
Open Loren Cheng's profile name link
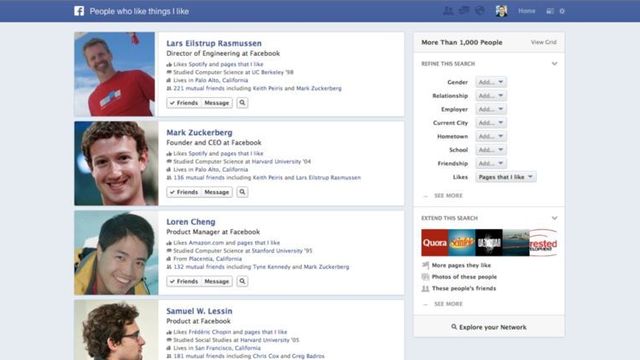pos(191,222)
